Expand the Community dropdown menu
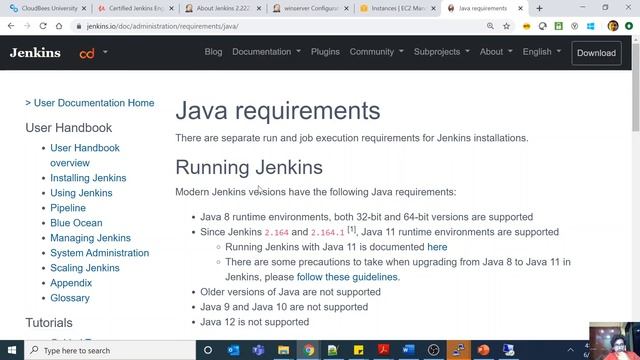 tap(376, 52)
